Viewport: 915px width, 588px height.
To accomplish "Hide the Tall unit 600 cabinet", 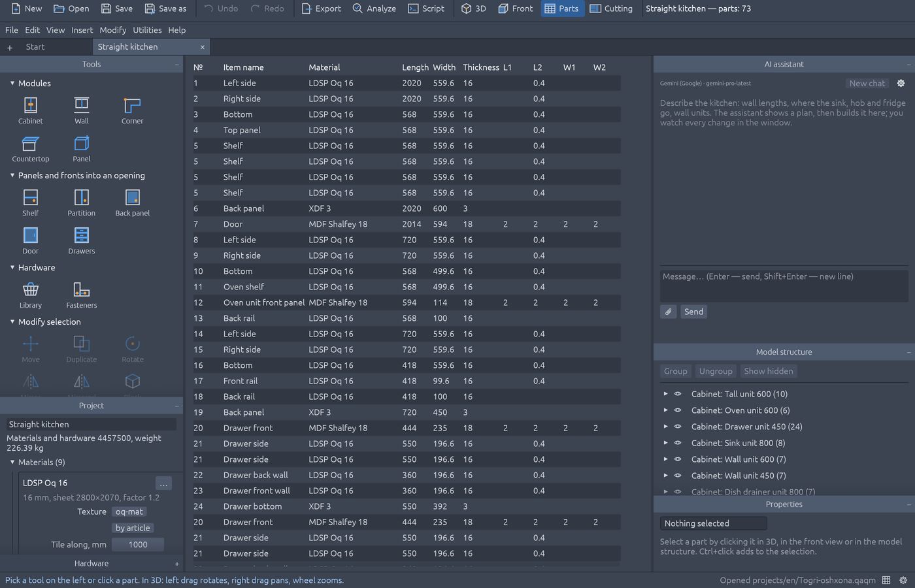I will click(x=678, y=394).
